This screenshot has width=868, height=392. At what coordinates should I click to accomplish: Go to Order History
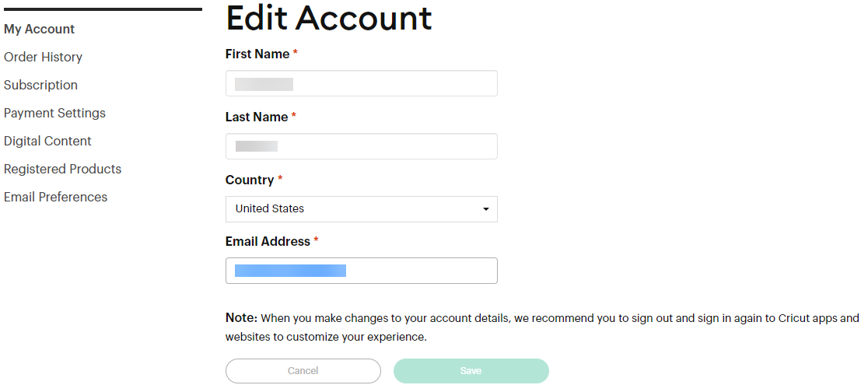click(x=43, y=57)
